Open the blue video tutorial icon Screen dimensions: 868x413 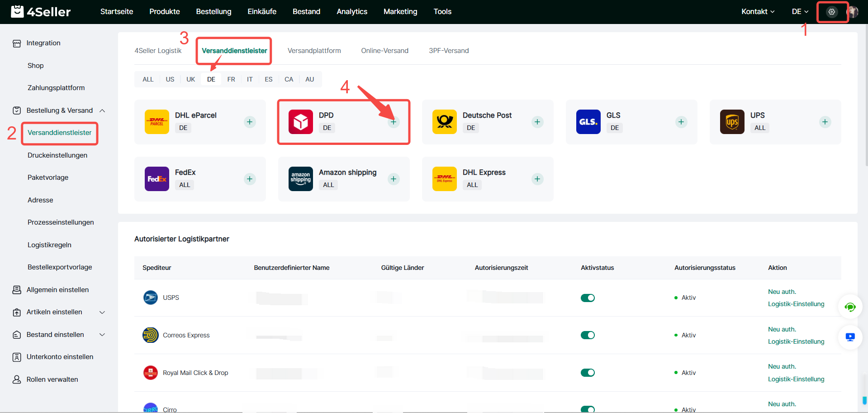(x=850, y=337)
